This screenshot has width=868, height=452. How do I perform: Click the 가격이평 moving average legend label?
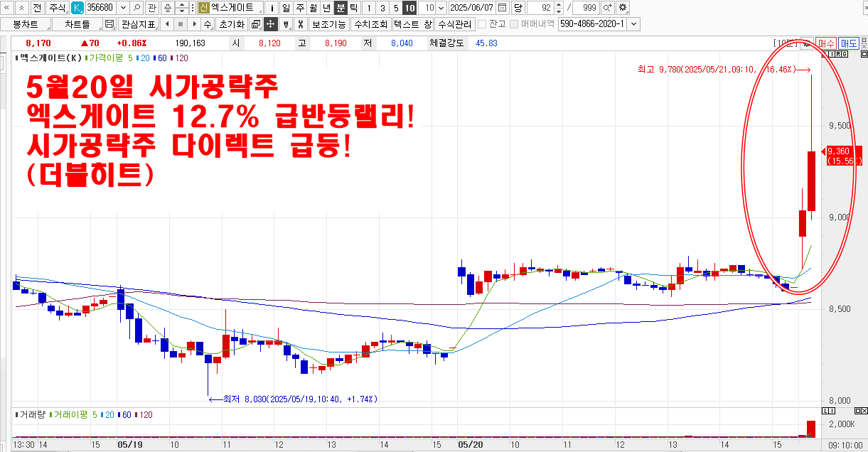tap(107, 58)
